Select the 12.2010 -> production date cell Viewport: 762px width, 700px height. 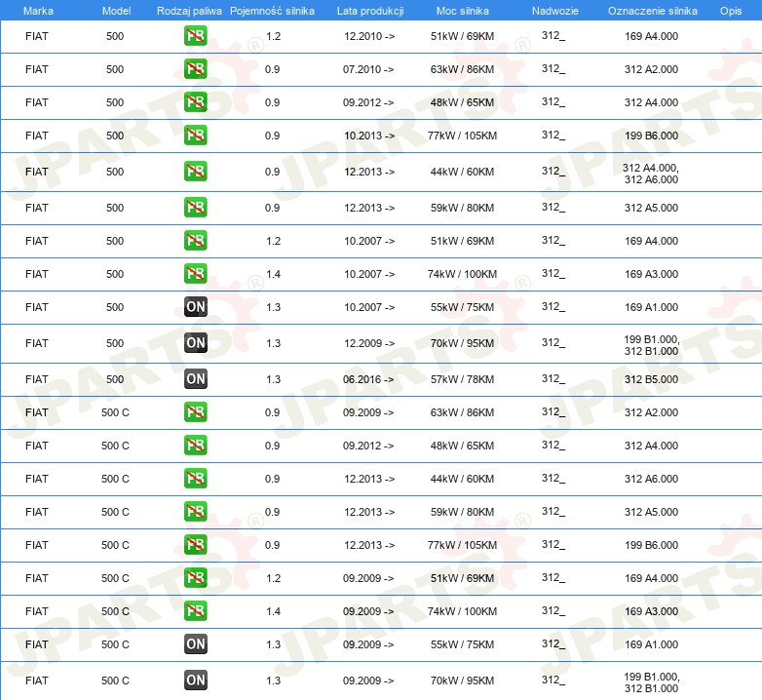[x=369, y=36]
